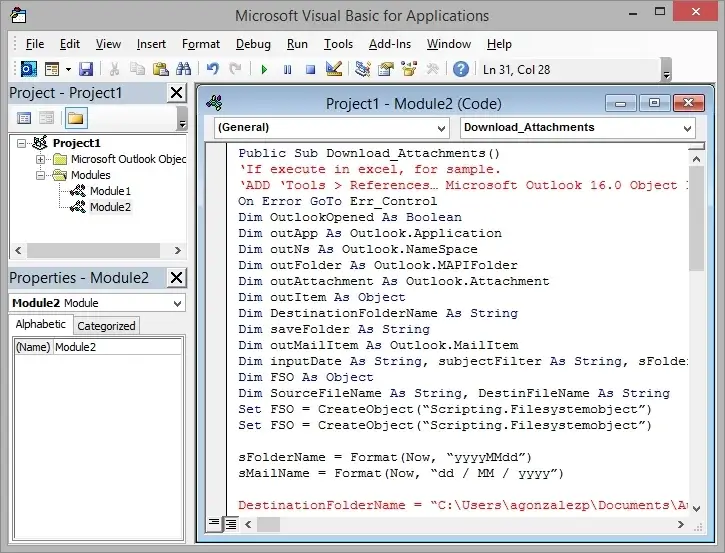Click code window vertical scroll down arrow

696,508
